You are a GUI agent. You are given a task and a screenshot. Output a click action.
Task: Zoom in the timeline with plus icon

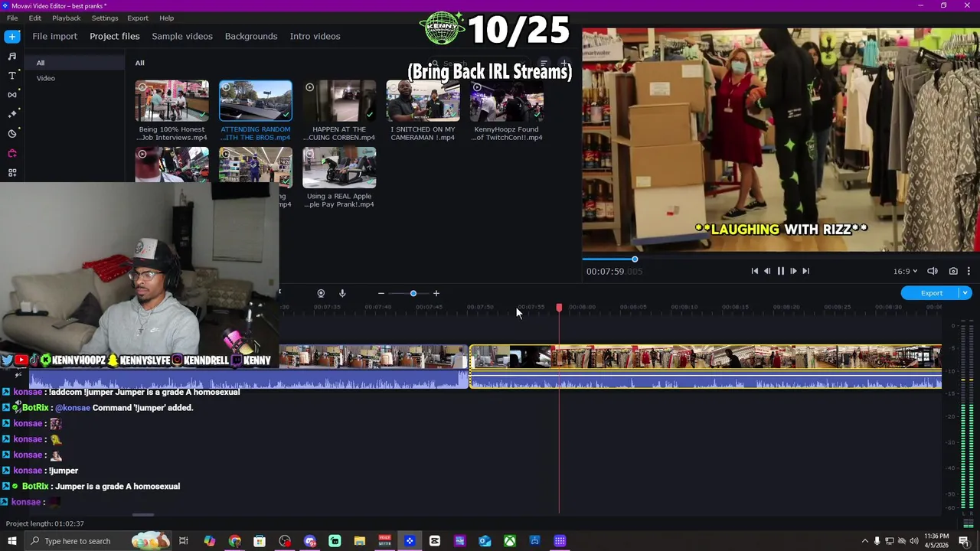436,293
